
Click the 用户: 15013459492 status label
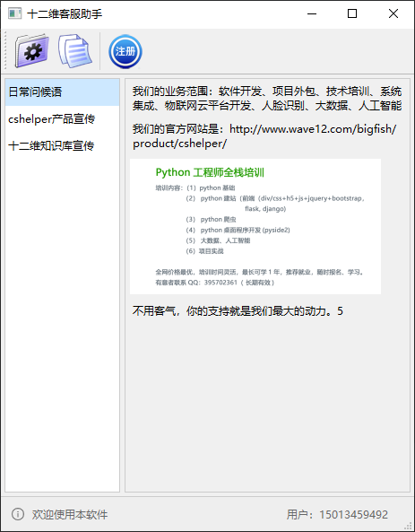(x=337, y=514)
